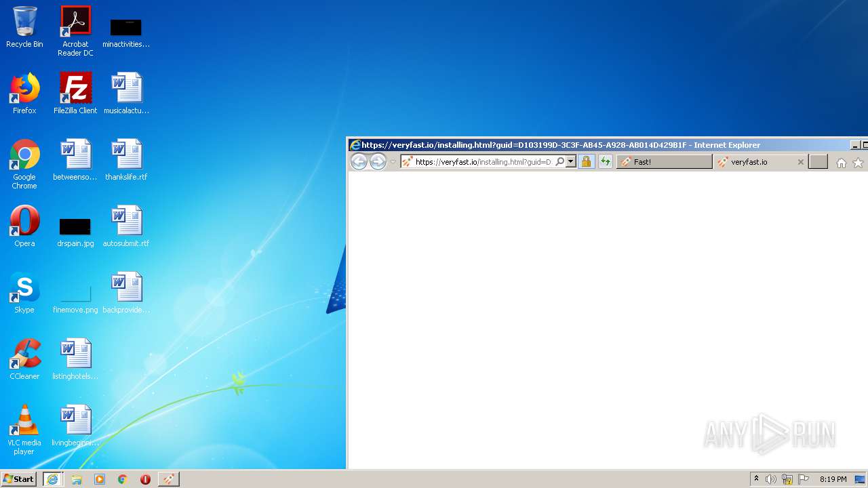Click the Refresh page button

click(x=606, y=161)
